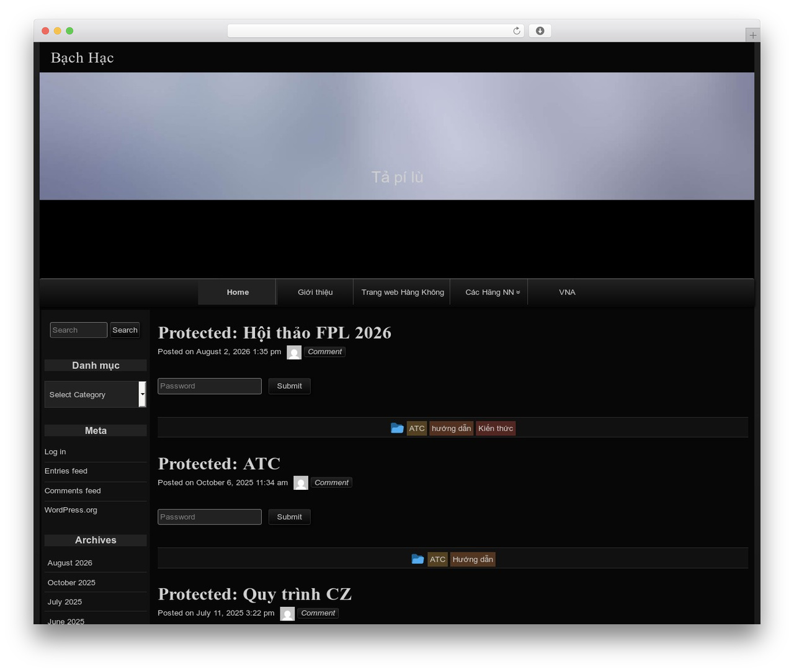This screenshot has height=672, width=794.
Task: Open the browser downloads icon
Action: tap(540, 31)
